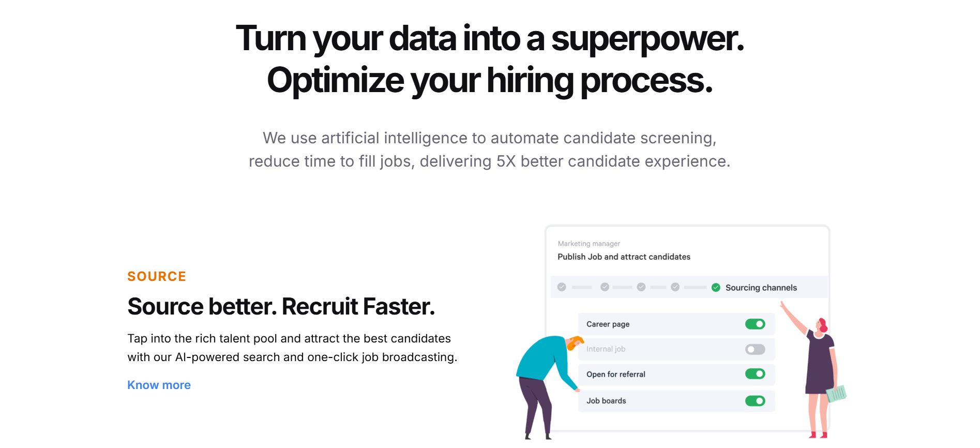Click the second grey step checkmark circle
Image resolution: width=980 pixels, height=448 pixels.
click(605, 287)
